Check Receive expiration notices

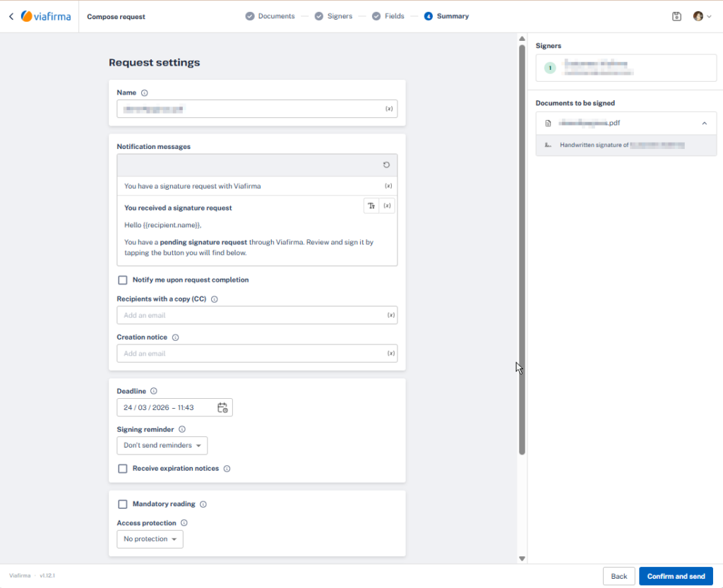tap(122, 468)
